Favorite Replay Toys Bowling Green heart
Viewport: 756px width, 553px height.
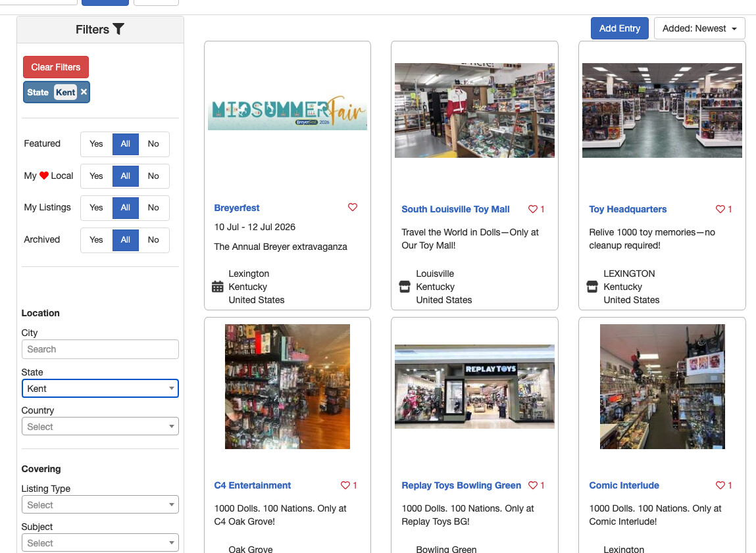[x=533, y=485]
